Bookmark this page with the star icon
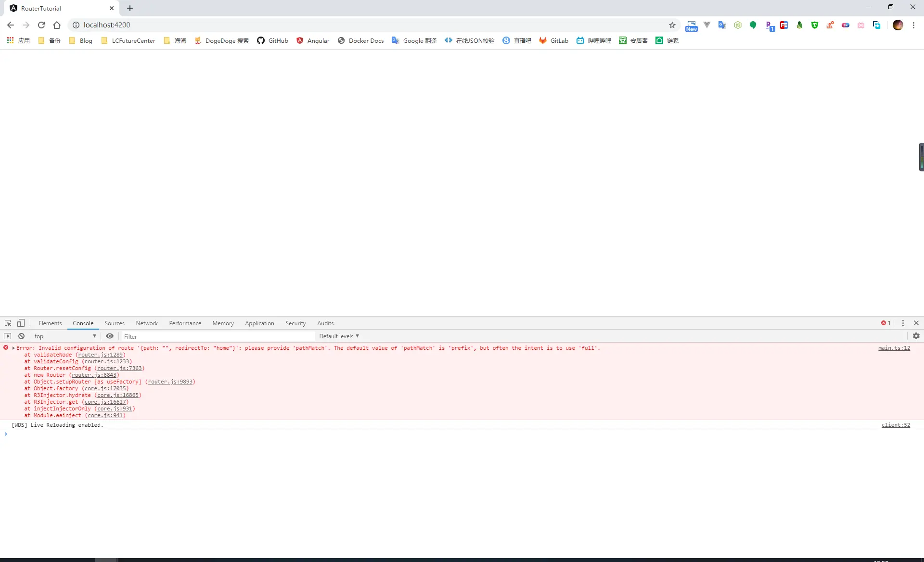Image resolution: width=924 pixels, height=562 pixels. 672,25
